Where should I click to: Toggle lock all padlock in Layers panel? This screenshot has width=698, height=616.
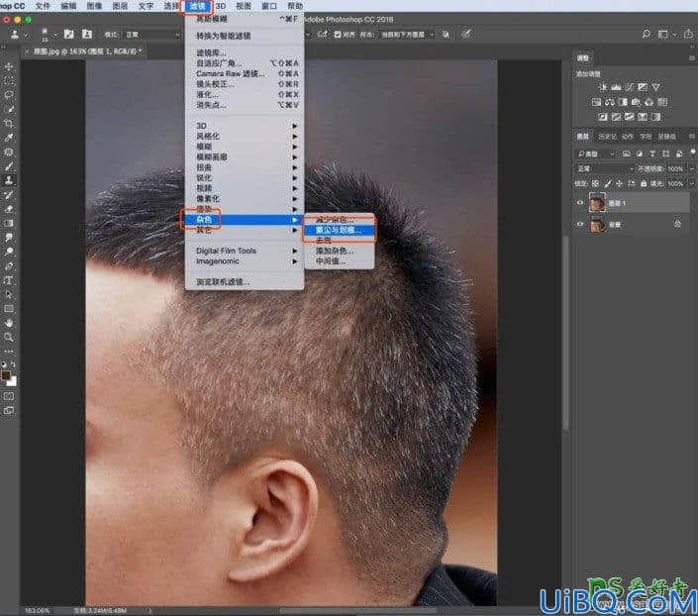tap(644, 183)
